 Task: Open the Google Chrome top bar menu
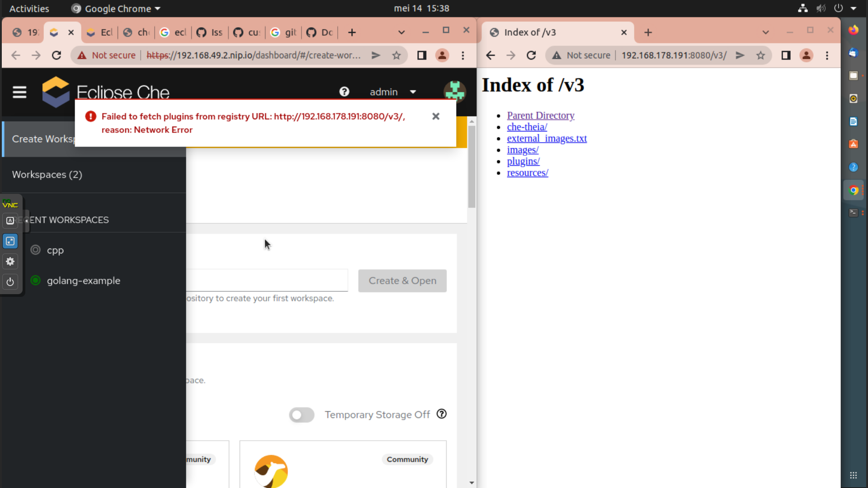pos(115,8)
